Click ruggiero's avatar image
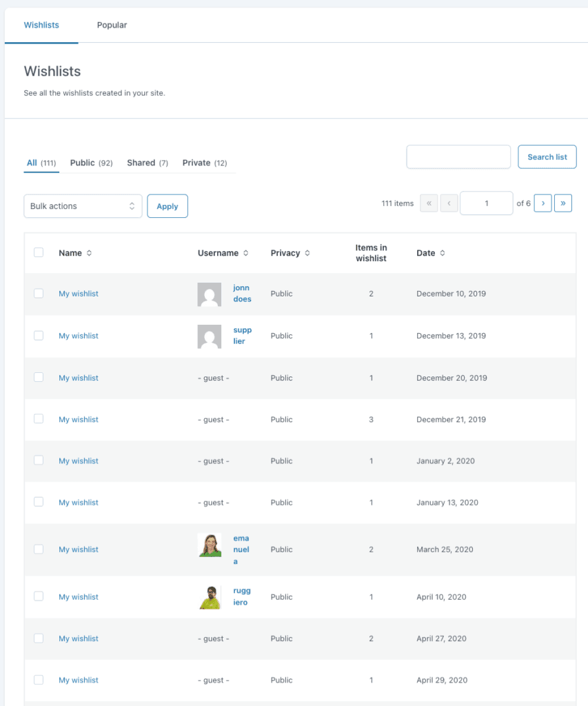 click(x=210, y=596)
